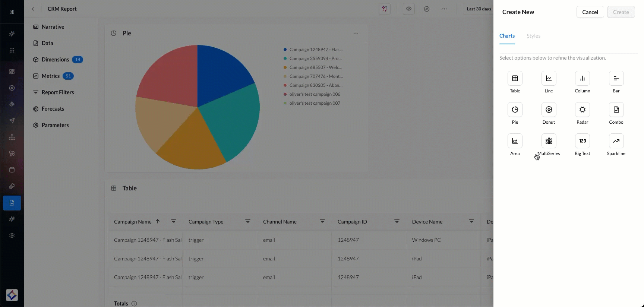644x307 pixels.
Task: Open Campaign Type column filter menu
Action: tap(248, 221)
